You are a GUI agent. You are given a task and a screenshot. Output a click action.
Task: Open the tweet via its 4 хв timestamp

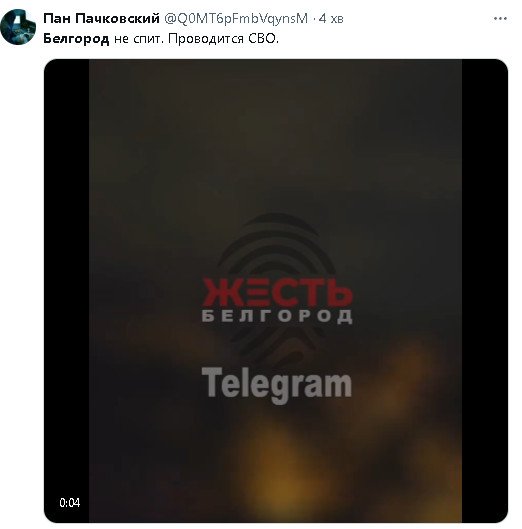point(331,19)
